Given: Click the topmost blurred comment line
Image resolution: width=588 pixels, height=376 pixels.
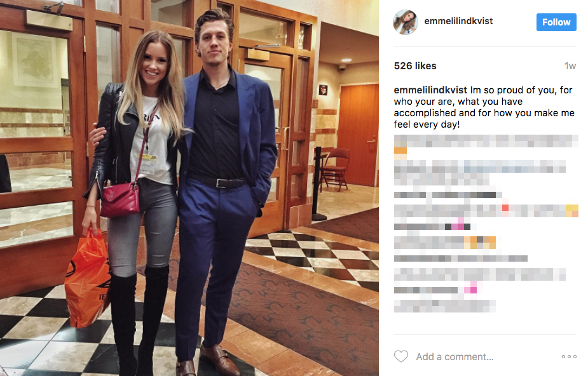Looking at the screenshot, I should tap(486, 141).
